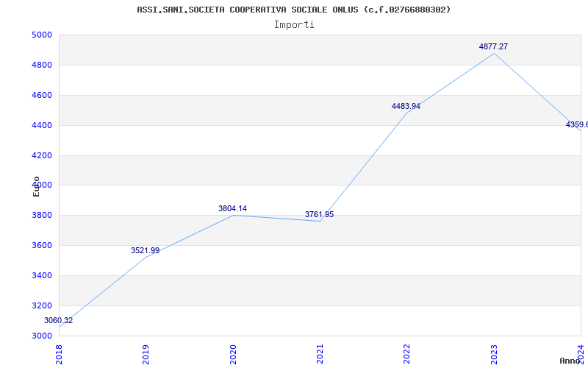Click the 2021 x-axis label

point(320,354)
